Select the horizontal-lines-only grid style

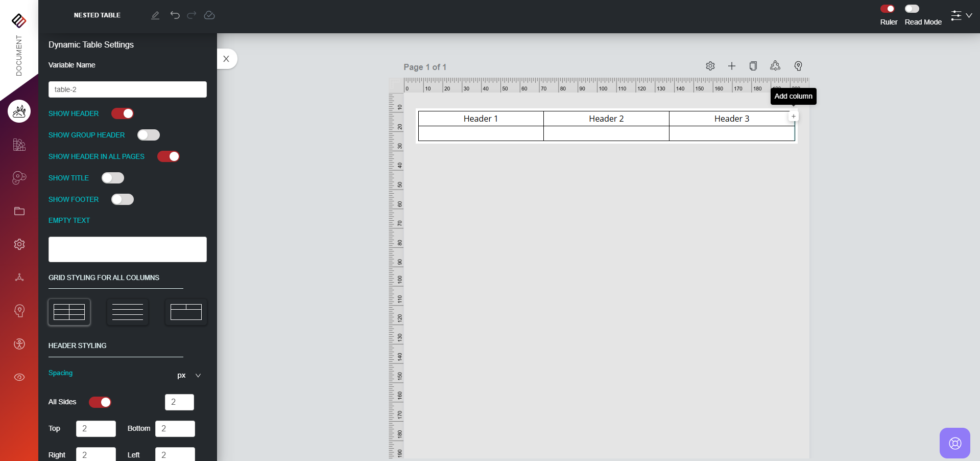point(128,312)
